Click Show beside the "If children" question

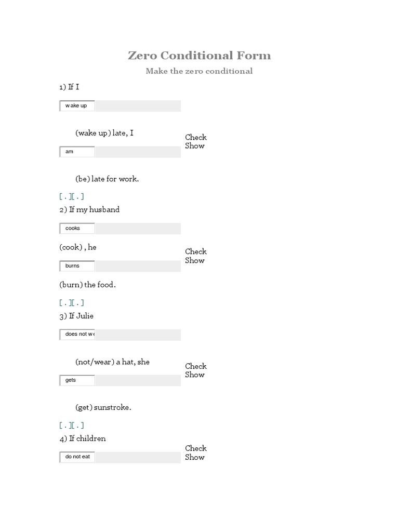point(195,457)
